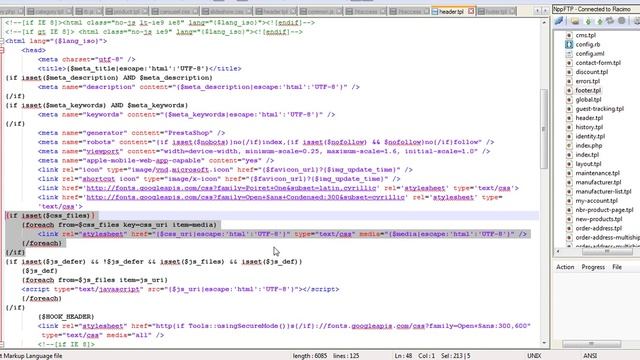Click the file icon next to config.xml
The image size is (640, 360).
pyautogui.click(x=569, y=53)
